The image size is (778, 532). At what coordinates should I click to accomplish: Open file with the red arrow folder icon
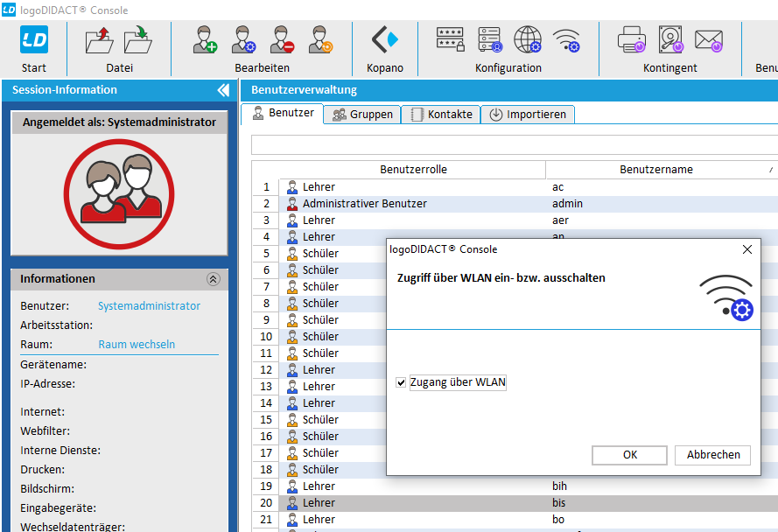pyautogui.click(x=100, y=40)
